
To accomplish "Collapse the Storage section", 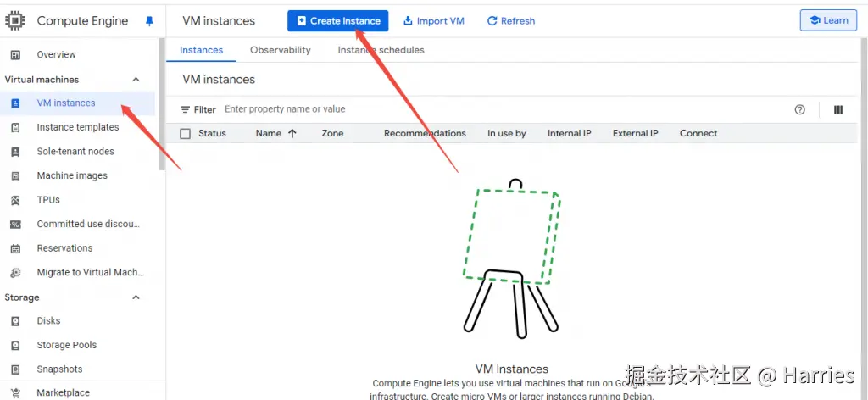I will (x=136, y=297).
